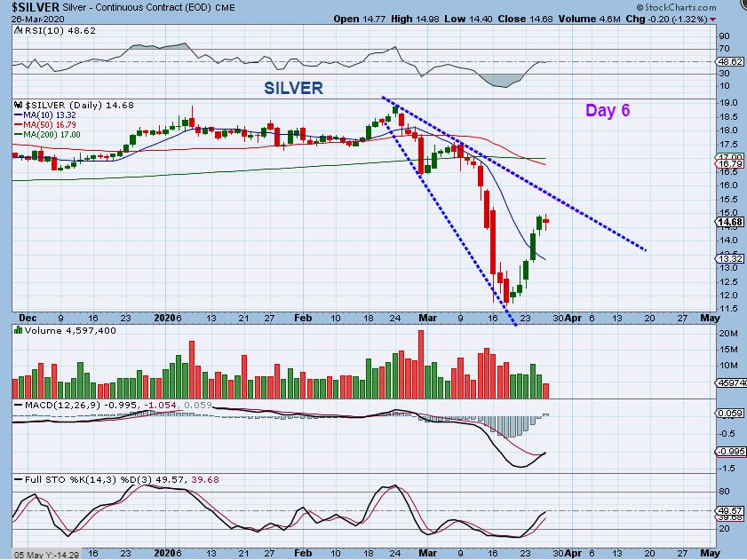Image resolution: width=747 pixels, height=560 pixels.
Task: Click the 'Open 14.77' value
Action: tap(360, 19)
